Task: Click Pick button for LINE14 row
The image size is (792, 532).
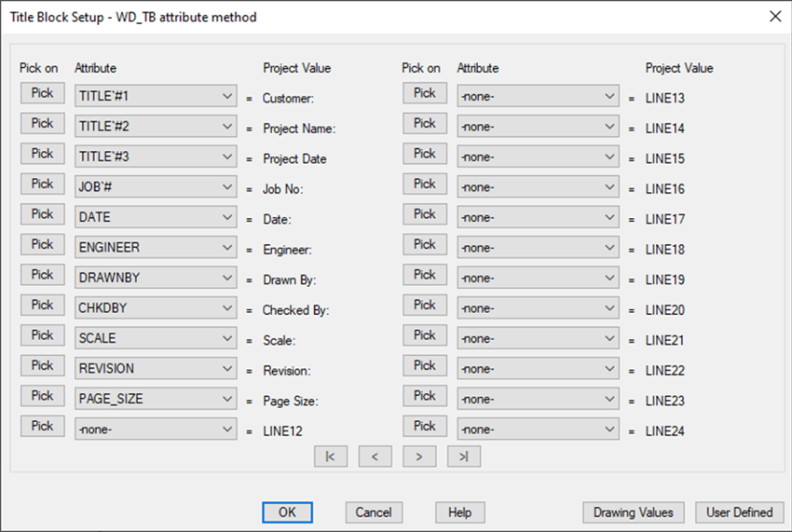Action: click(x=425, y=123)
